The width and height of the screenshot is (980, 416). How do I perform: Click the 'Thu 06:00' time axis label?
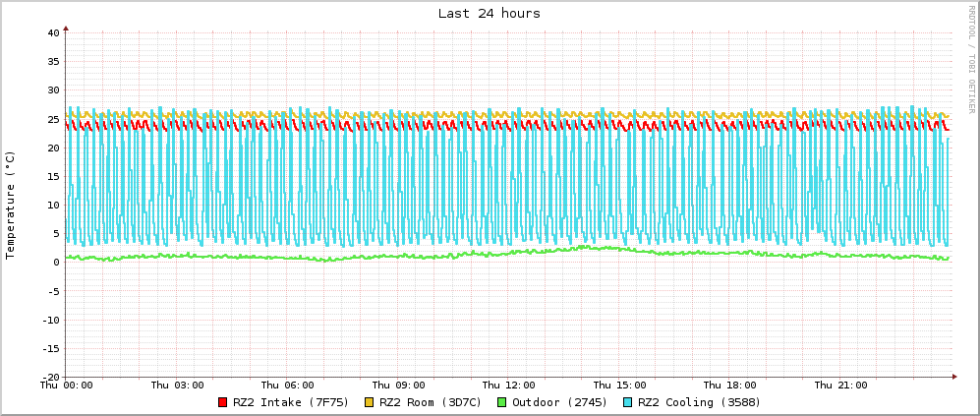click(x=287, y=385)
